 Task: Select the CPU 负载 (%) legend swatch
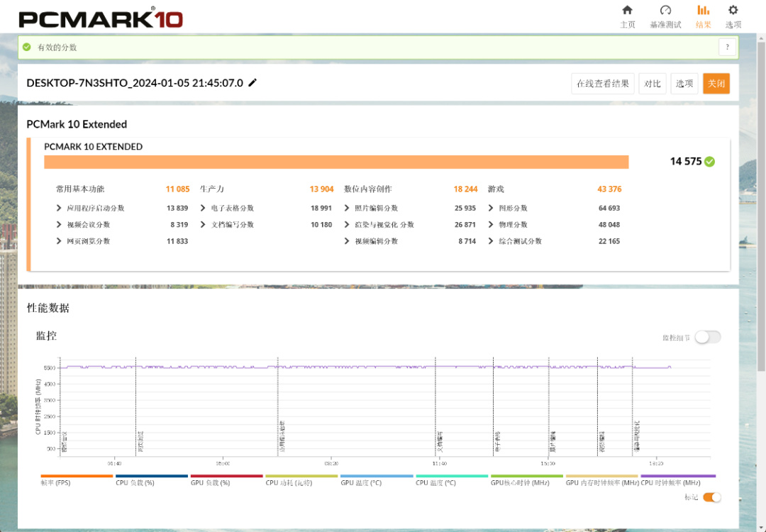pyautogui.click(x=152, y=476)
